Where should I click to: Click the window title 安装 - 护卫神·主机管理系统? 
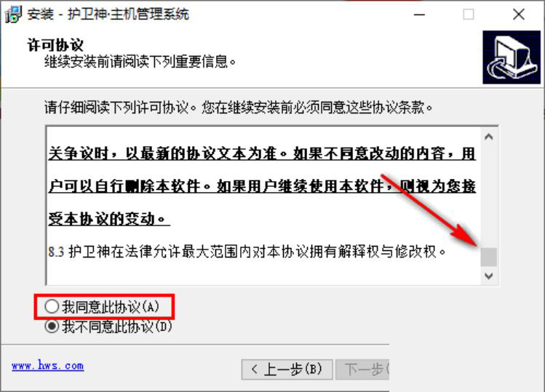(108, 15)
